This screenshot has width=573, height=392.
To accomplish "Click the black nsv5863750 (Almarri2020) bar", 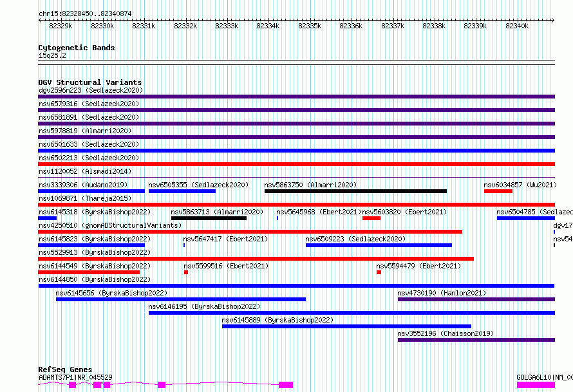I will point(355,191).
